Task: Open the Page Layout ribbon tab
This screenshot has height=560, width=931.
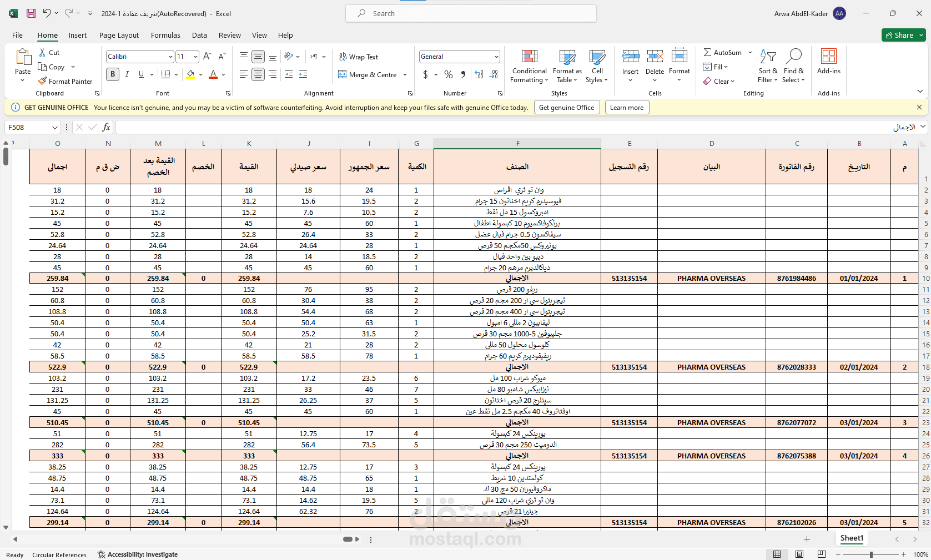Action: click(119, 35)
